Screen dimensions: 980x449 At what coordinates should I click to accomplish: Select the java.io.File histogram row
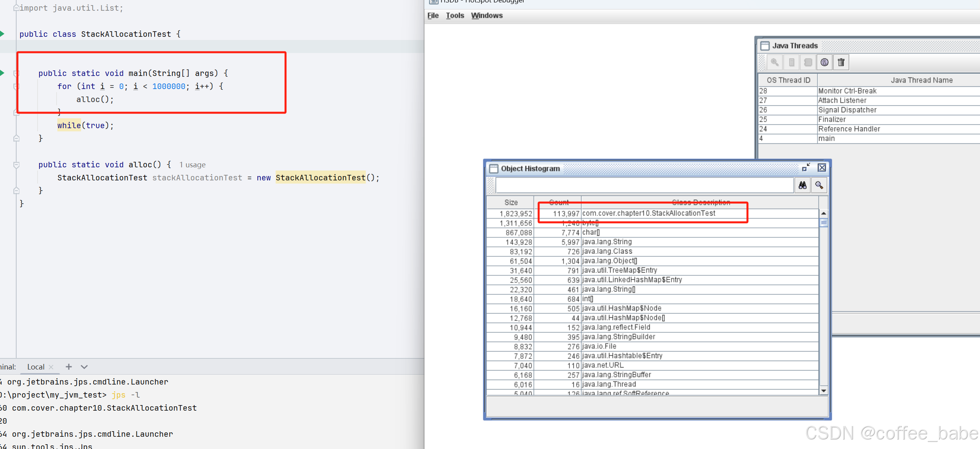pyautogui.click(x=653, y=347)
